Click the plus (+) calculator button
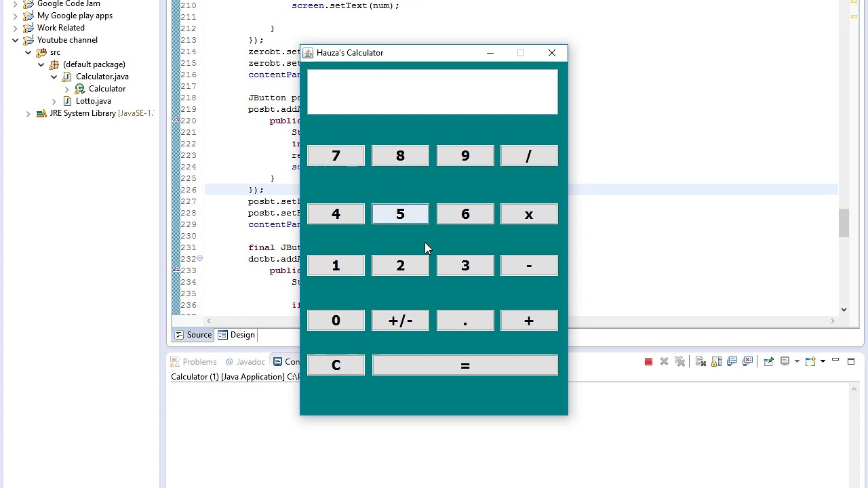868x488 pixels. pyautogui.click(x=529, y=321)
